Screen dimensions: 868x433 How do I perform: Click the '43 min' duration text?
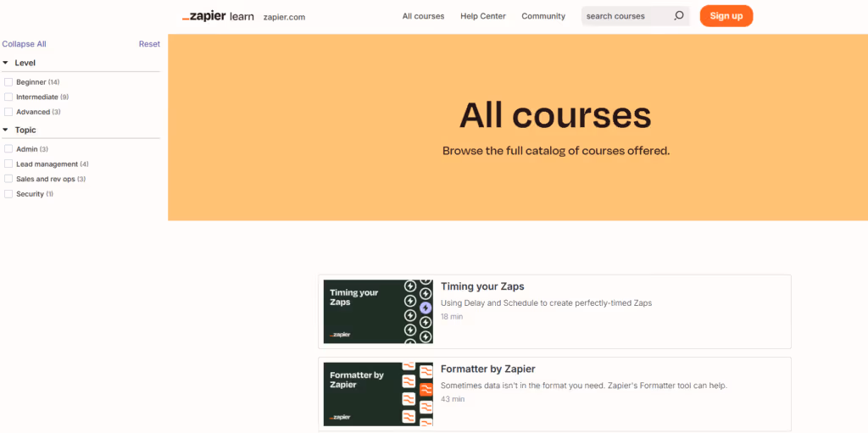[453, 398]
